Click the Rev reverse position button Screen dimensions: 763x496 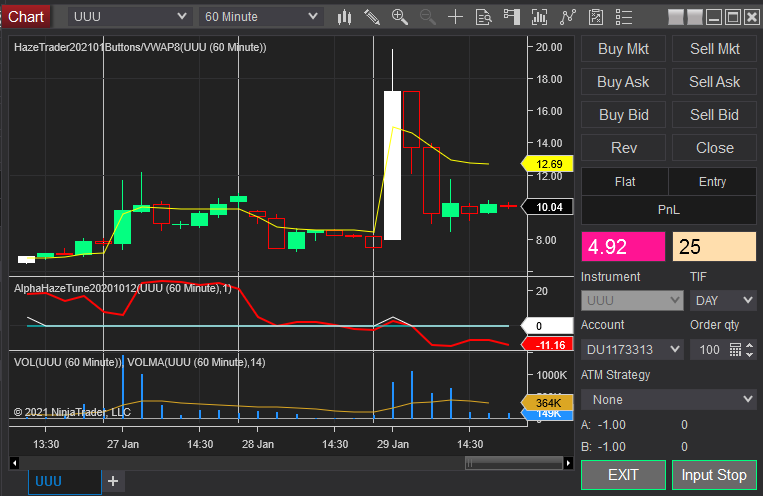(623, 147)
